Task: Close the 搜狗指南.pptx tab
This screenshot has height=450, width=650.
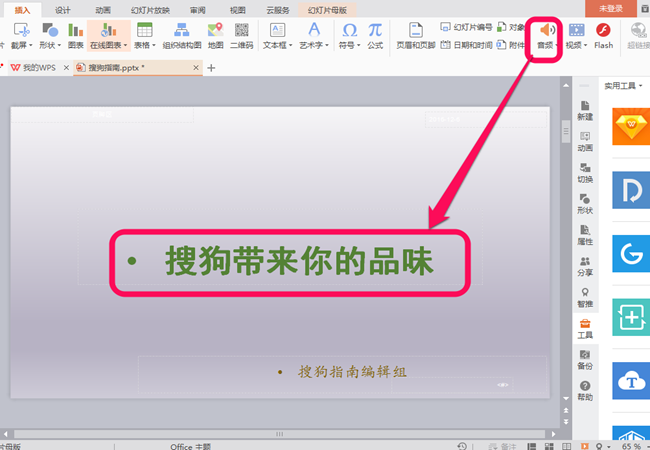Action: pos(196,68)
